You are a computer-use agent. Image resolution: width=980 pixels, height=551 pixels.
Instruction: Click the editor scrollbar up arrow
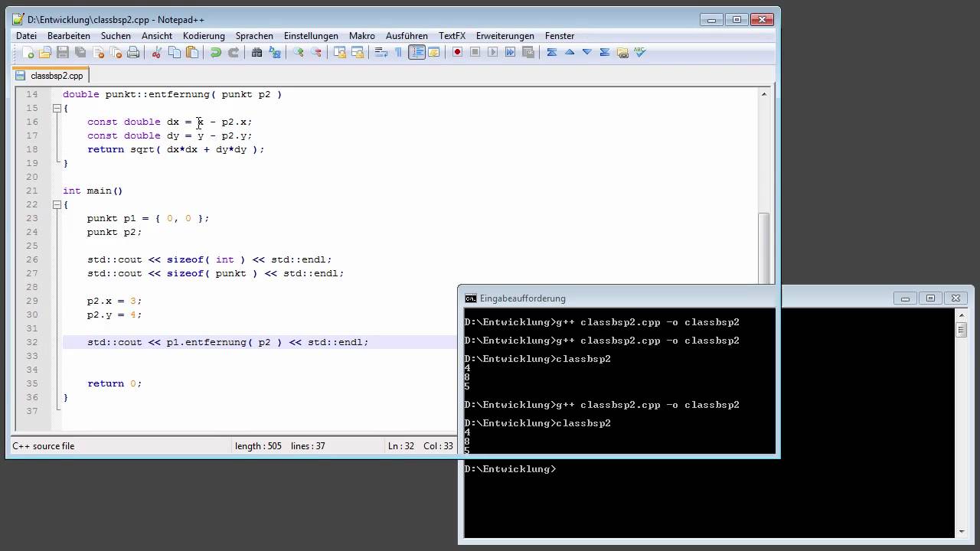coord(764,94)
